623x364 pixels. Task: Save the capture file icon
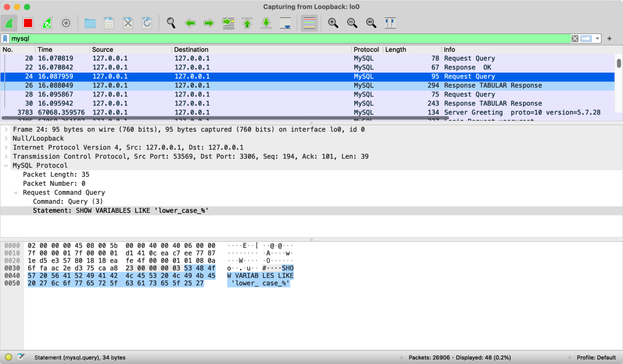109,23
